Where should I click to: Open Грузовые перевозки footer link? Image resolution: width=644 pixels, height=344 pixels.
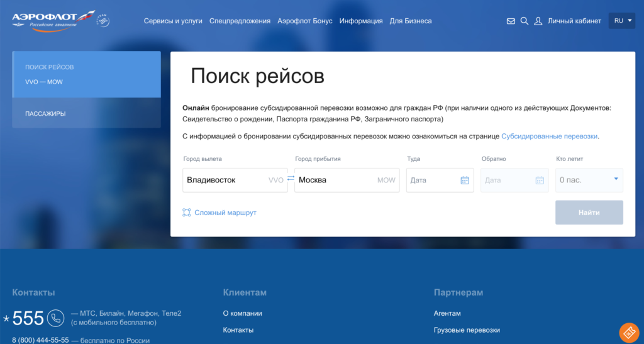click(x=467, y=330)
